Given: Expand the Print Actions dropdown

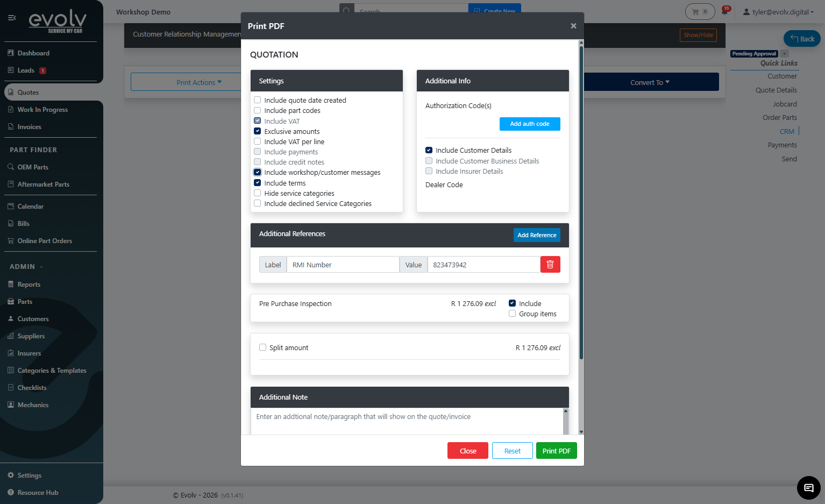Looking at the screenshot, I should [x=199, y=82].
